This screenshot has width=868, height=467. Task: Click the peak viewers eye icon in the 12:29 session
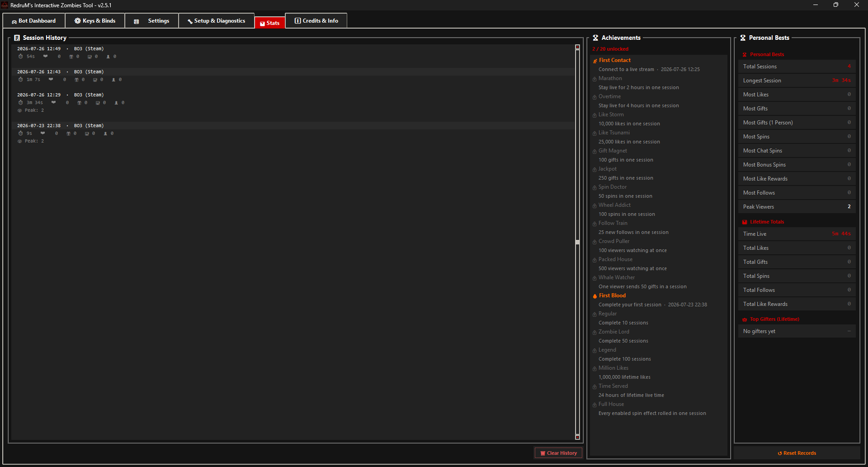pos(19,110)
